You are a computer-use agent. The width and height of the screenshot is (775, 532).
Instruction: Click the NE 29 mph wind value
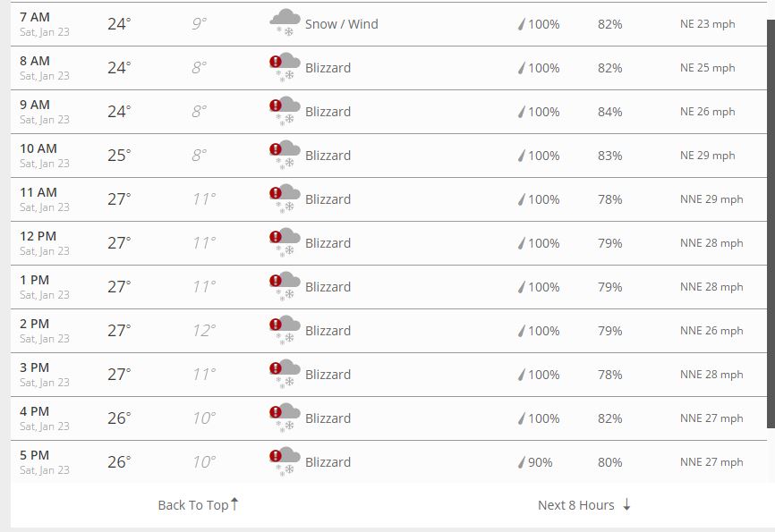pyautogui.click(x=707, y=156)
